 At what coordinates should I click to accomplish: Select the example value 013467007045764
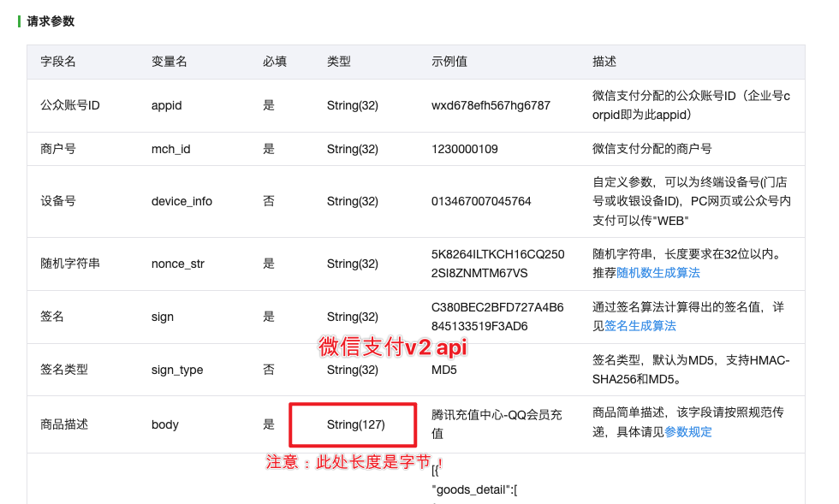click(481, 201)
